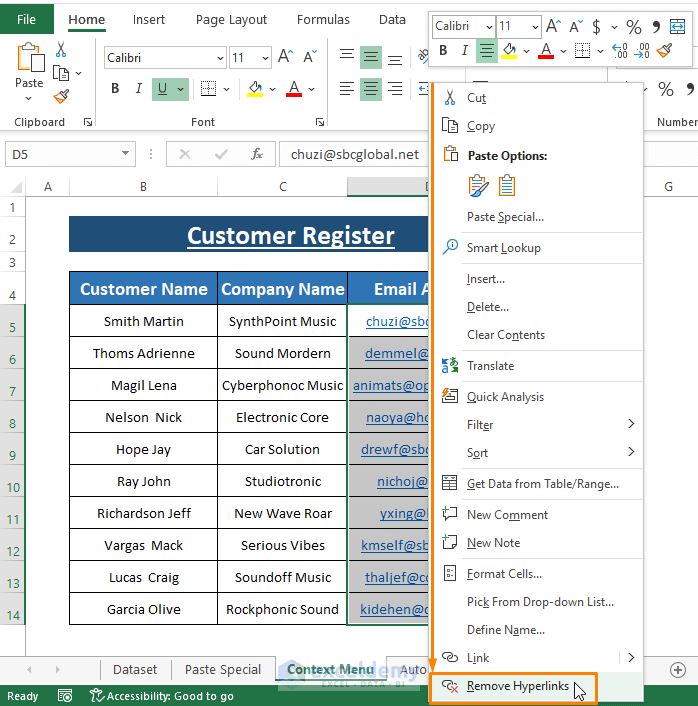Screen dimensions: 698x706
Task: Align text right in the ribbon
Action: tap(395, 89)
